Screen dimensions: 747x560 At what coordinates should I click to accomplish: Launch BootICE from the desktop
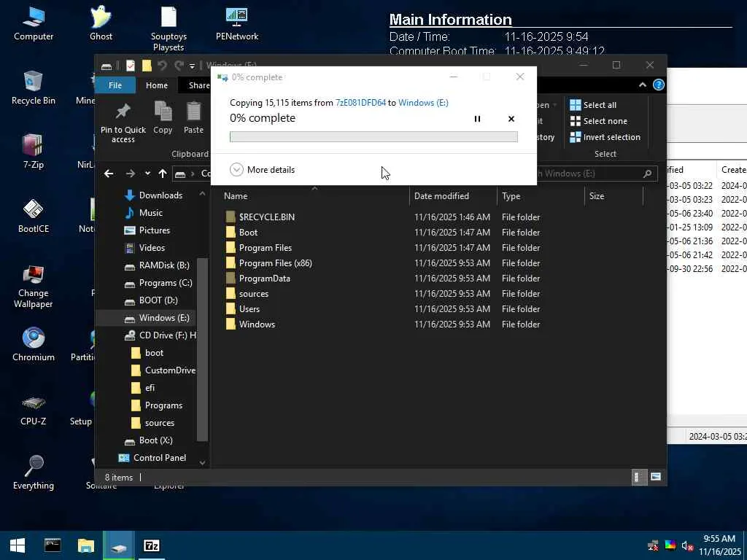34,217
